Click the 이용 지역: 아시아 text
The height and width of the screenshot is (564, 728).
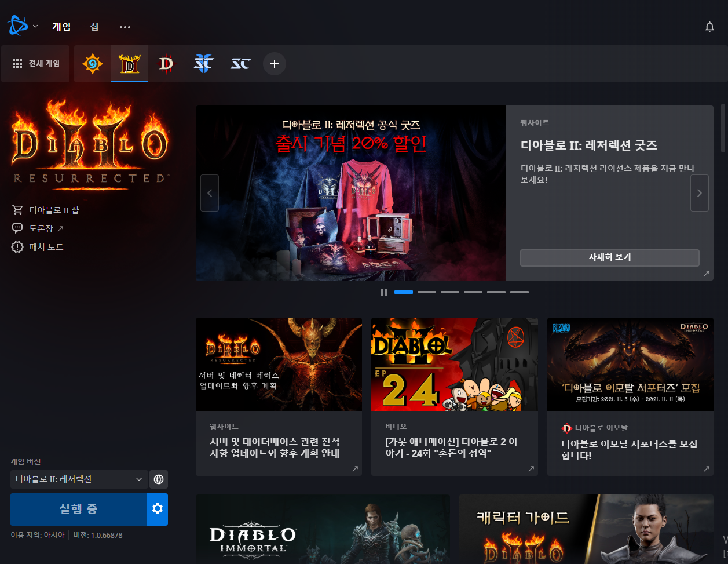coord(38,535)
